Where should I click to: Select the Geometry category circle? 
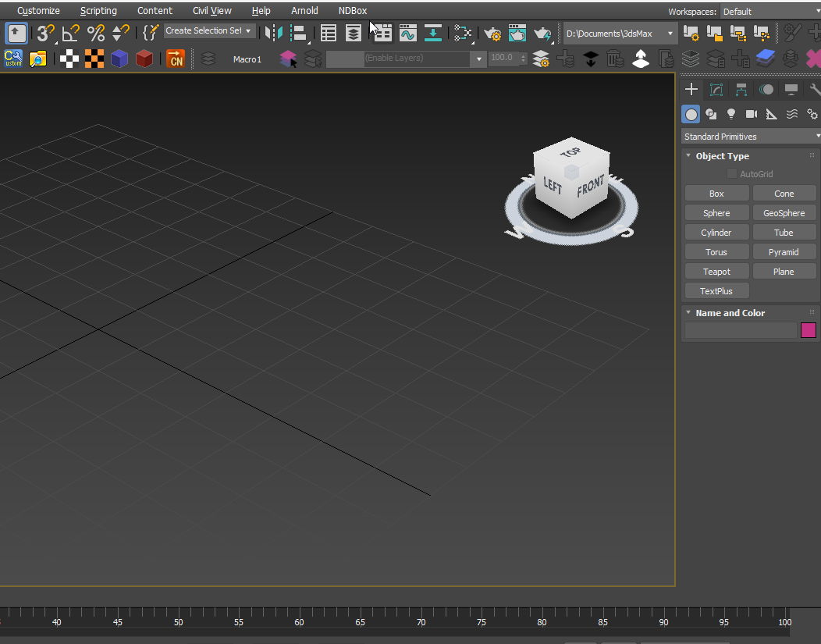click(691, 114)
